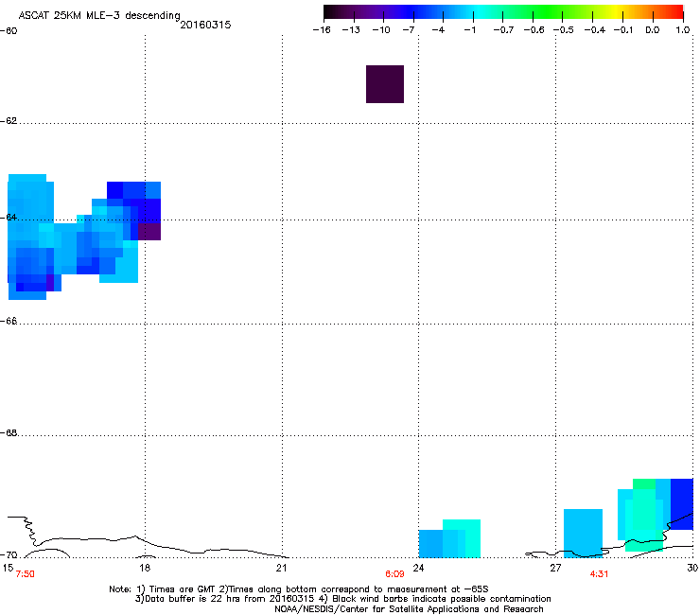
Task: Click the -0.6 color scale label
Action: [534, 30]
